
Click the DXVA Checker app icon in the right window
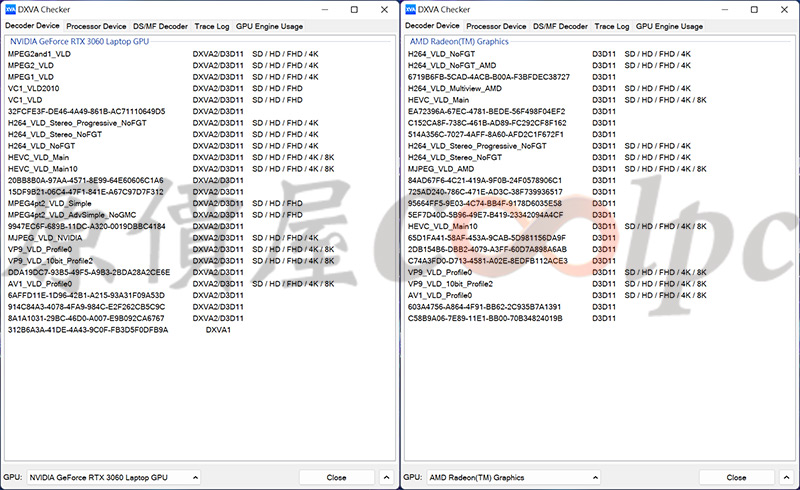tap(410, 10)
